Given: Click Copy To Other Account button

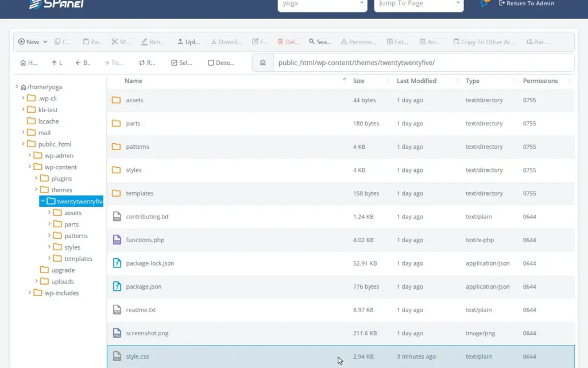Looking at the screenshot, I should coord(484,41).
